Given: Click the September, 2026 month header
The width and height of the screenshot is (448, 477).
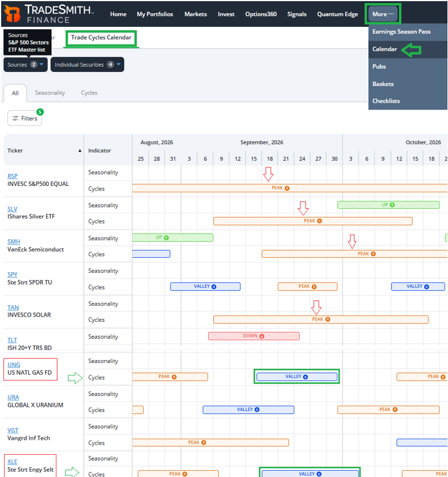Looking at the screenshot, I should pos(262,143).
